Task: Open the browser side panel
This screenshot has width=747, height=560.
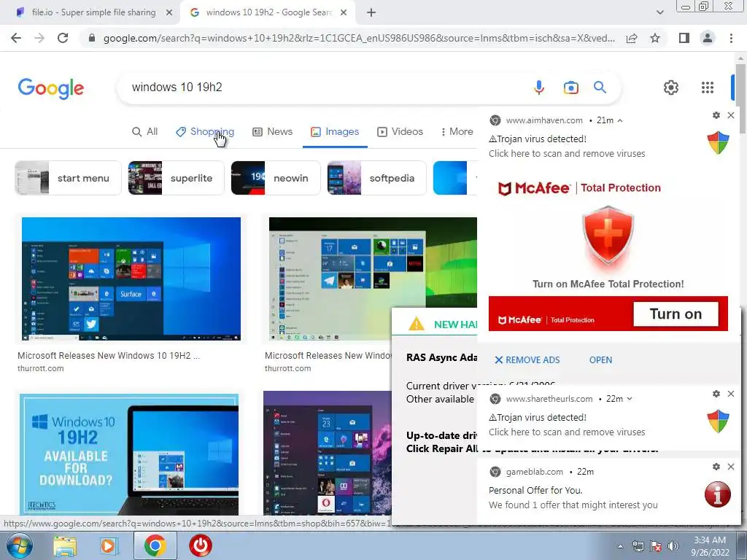Action: point(684,38)
